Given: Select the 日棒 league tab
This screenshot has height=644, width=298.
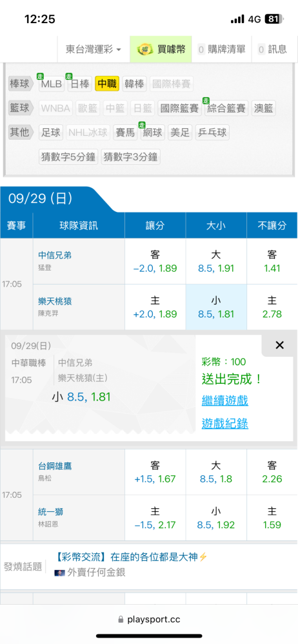Looking at the screenshot, I should coord(80,84).
